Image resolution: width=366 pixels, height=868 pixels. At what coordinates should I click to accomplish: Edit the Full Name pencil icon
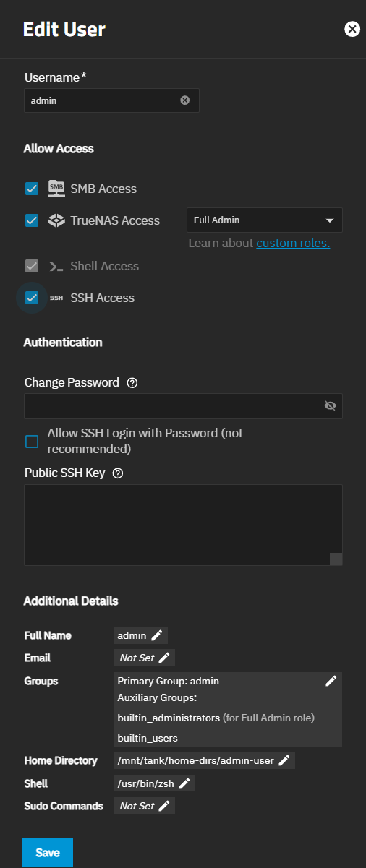157,635
